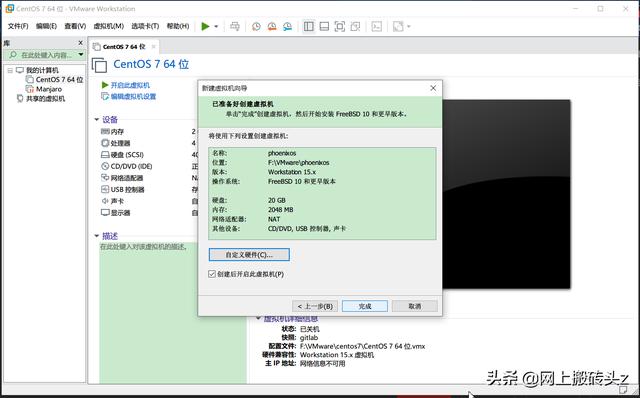This screenshot has height=398, width=640.
Task: Click the gitlab snapshot value
Action: click(x=309, y=338)
